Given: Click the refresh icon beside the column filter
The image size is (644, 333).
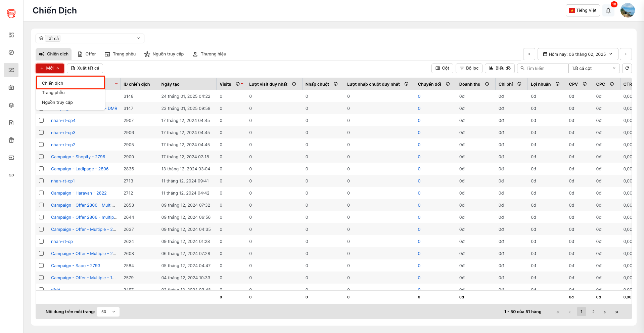Looking at the screenshot, I should tap(627, 68).
